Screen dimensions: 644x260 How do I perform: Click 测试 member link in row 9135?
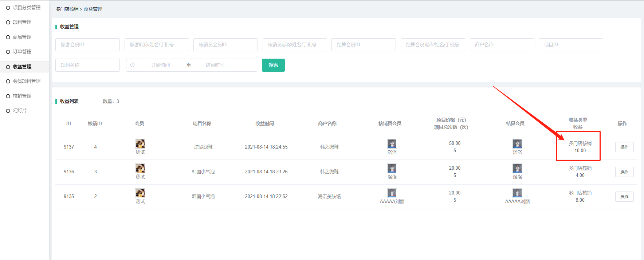(x=140, y=202)
